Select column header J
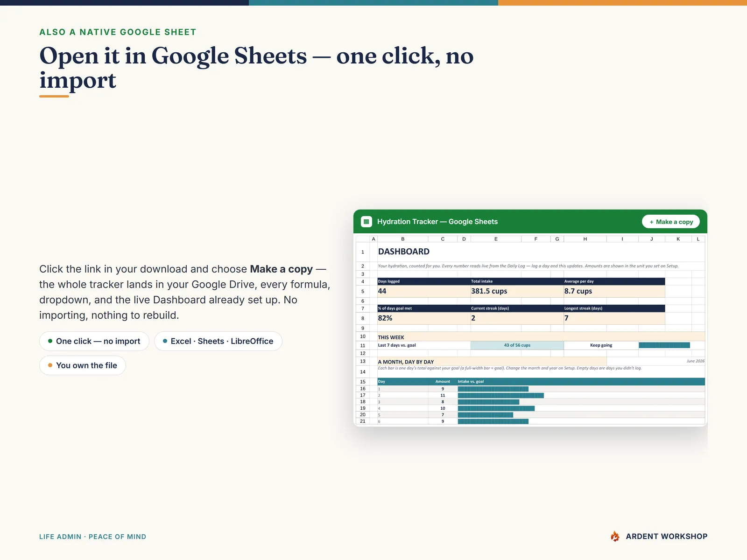Screen dimensions: 747x560 (652, 239)
